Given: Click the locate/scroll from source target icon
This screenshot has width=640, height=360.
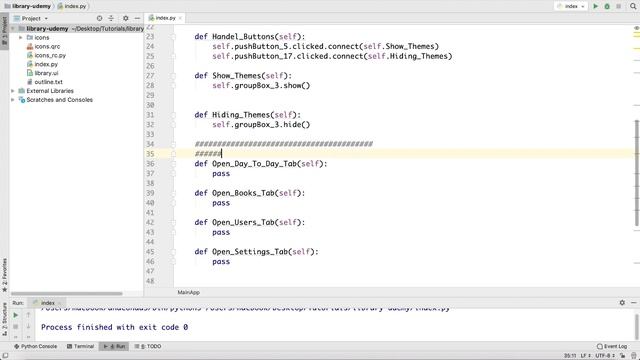Looking at the screenshot, I should tap(100, 18).
